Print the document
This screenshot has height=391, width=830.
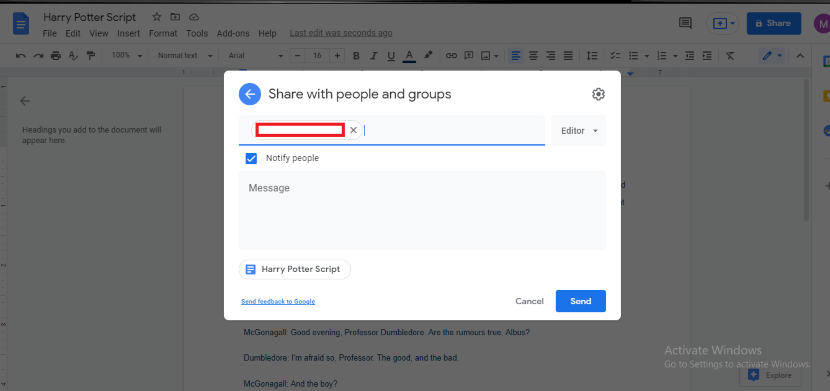[56, 56]
